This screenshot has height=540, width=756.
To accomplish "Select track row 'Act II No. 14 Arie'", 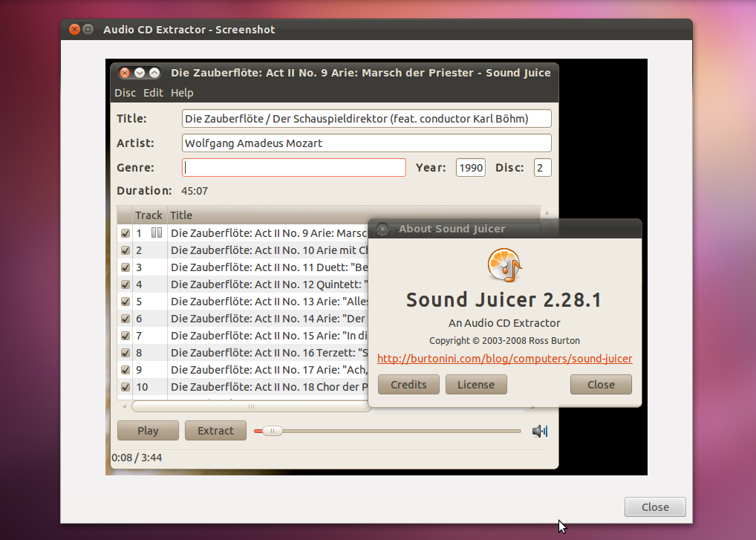I will [243, 319].
